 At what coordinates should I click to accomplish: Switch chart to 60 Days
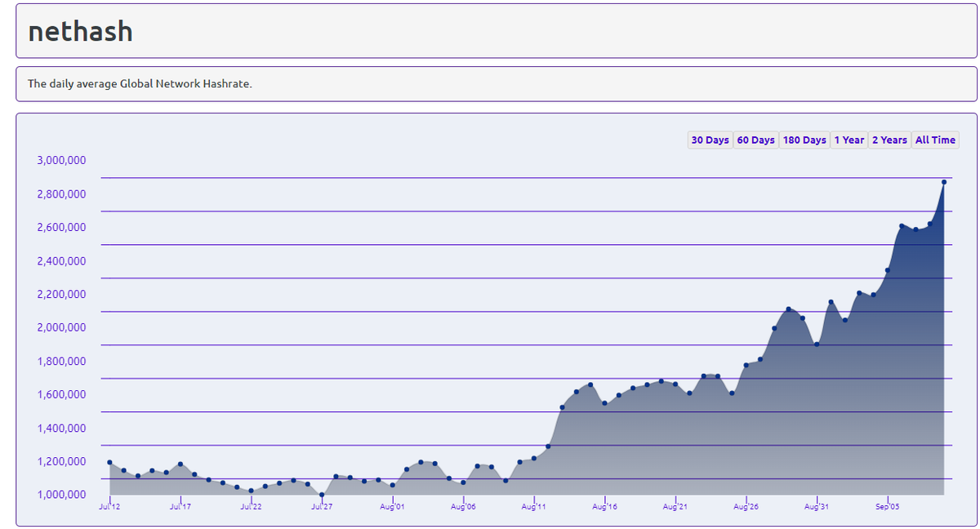point(755,140)
